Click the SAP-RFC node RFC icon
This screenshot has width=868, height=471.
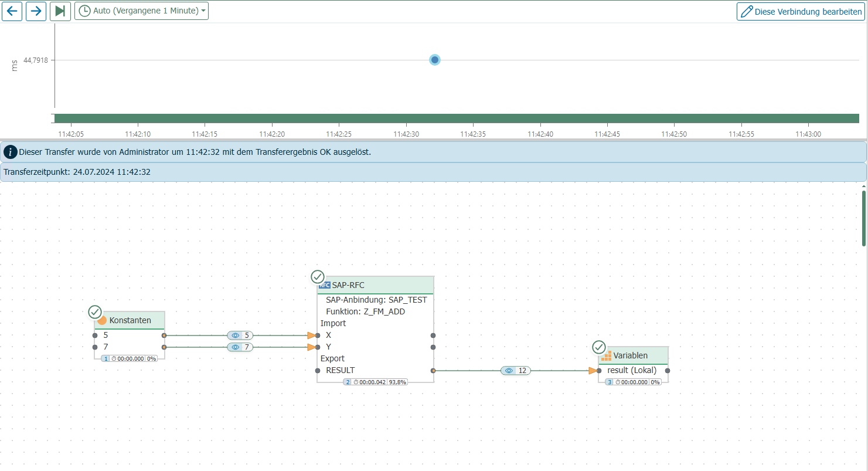(x=324, y=286)
